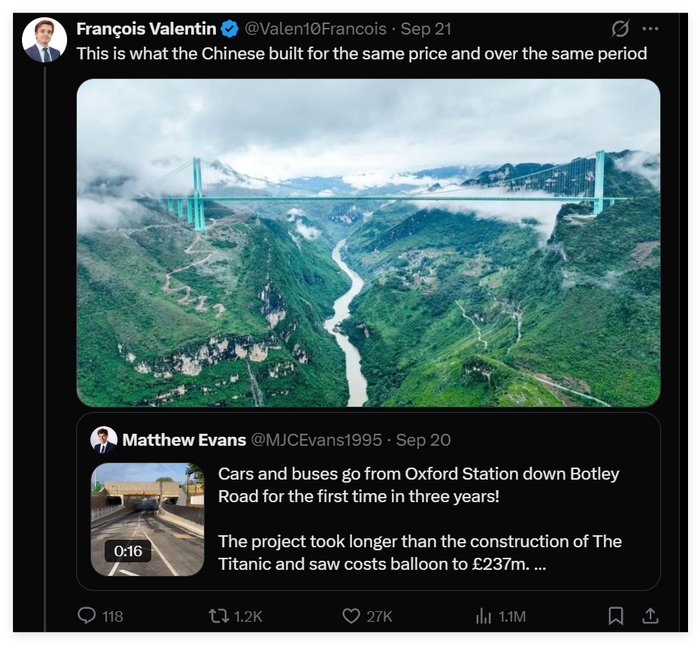
Task: Open François Valentin's profile picture
Action: tap(44, 40)
